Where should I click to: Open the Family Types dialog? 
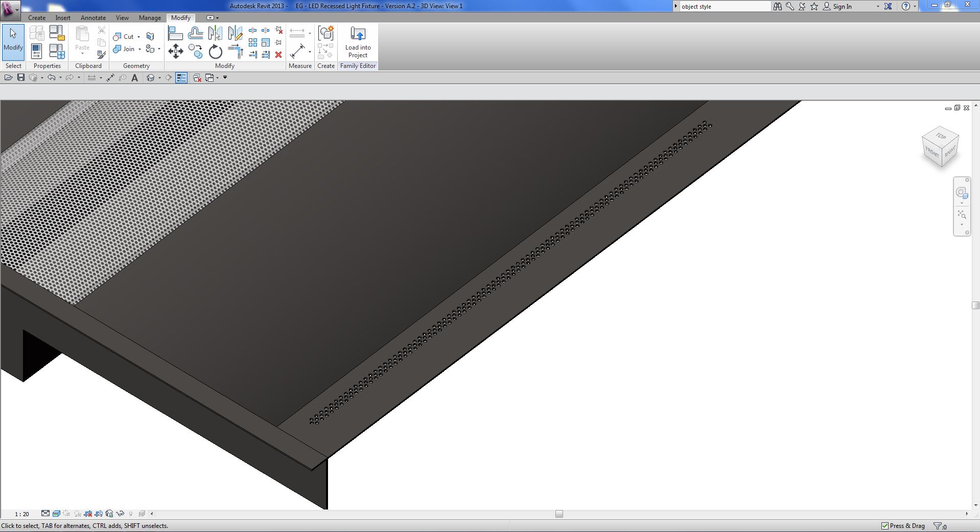(57, 51)
